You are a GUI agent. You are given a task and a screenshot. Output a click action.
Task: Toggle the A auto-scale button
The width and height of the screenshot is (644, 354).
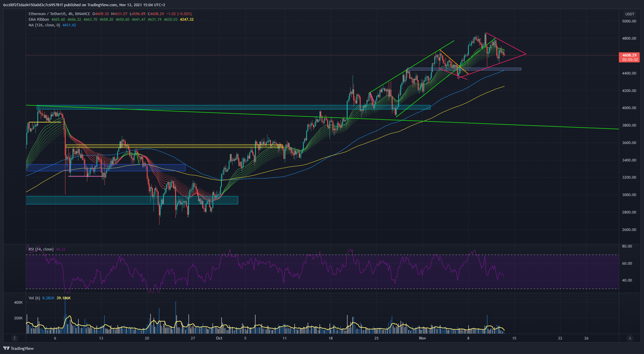point(630,338)
